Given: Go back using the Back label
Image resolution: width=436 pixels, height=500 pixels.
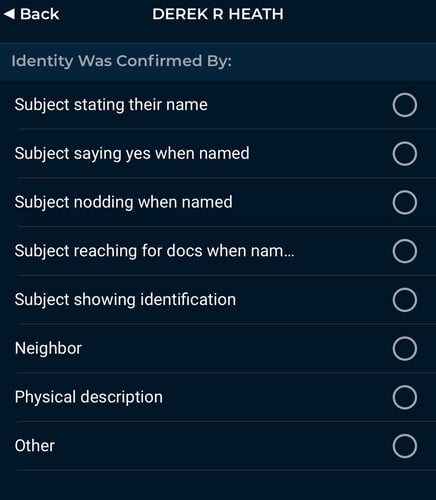Looking at the screenshot, I should 39,14.
